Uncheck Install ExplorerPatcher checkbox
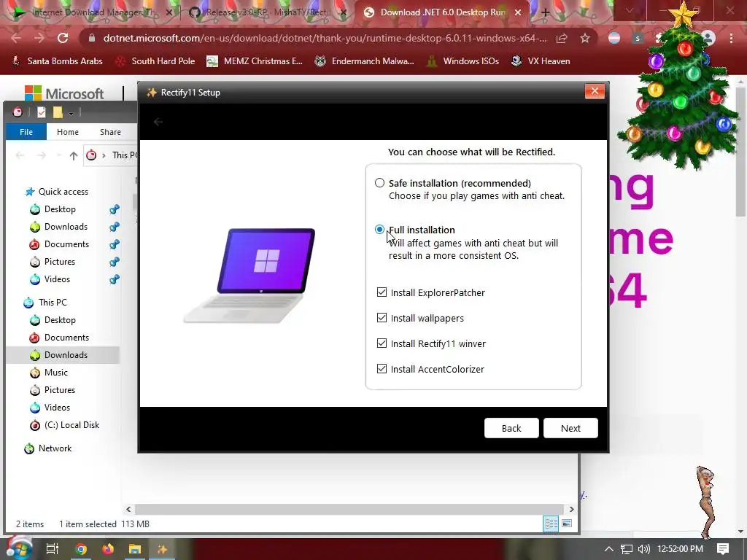Screen dimensions: 747x560 pos(382,292)
